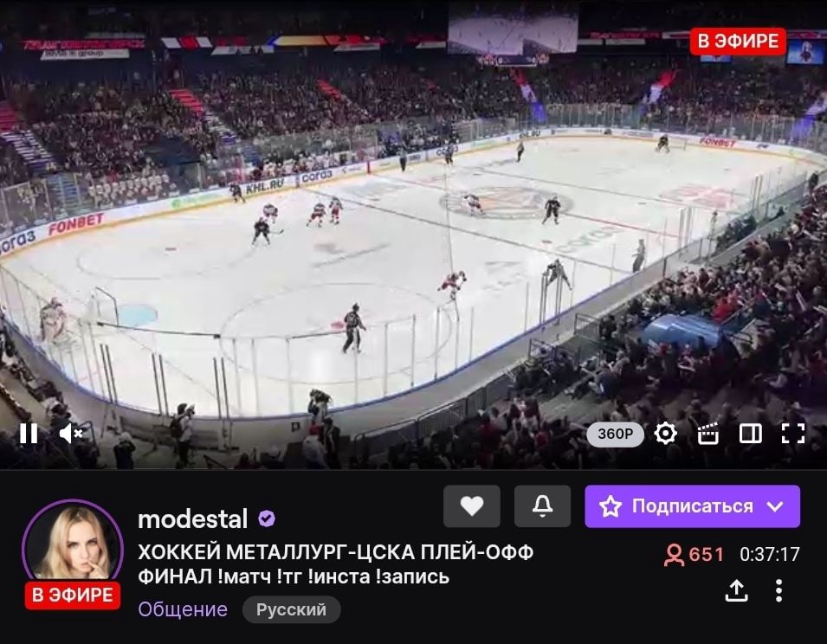This screenshot has width=827, height=644.
Task: Select the Русский language tag
Action: [291, 609]
